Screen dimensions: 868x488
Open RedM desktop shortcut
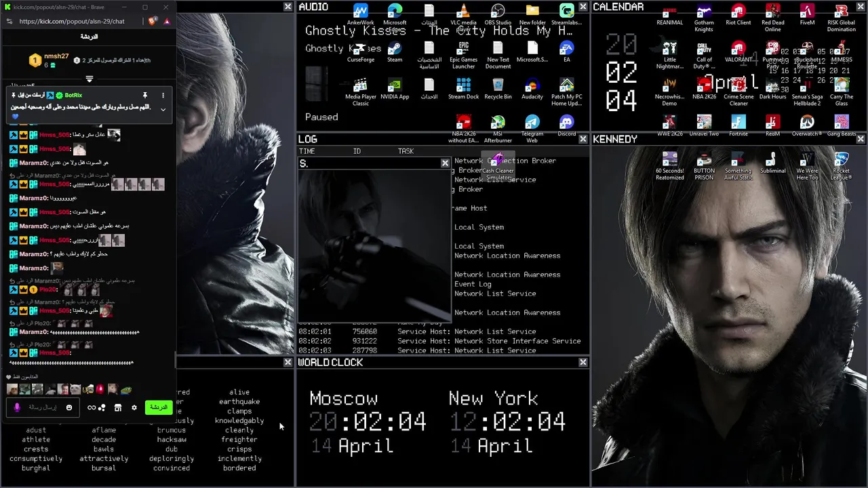click(772, 126)
